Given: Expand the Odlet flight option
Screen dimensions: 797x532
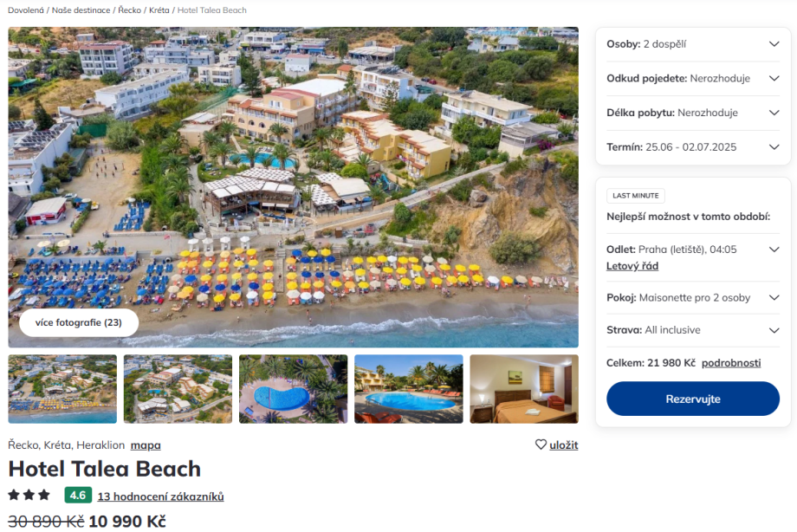Looking at the screenshot, I should (x=774, y=250).
